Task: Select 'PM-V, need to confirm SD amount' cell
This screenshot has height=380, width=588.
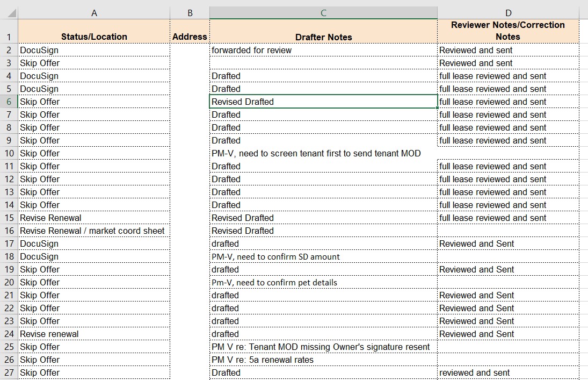Action: click(323, 256)
